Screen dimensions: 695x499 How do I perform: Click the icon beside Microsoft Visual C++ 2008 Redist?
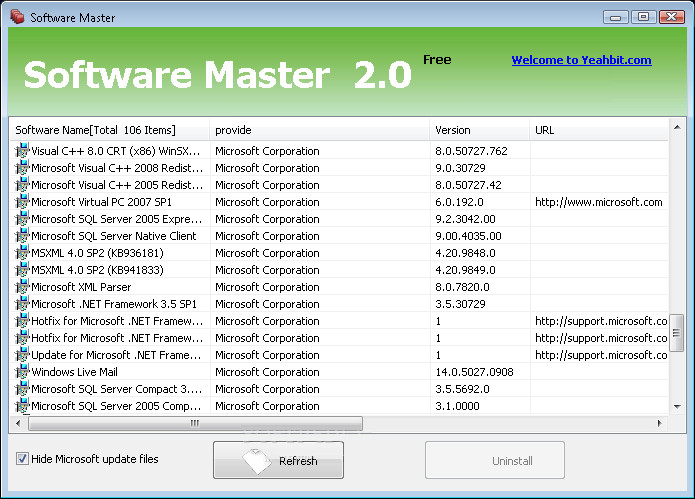click(x=22, y=168)
